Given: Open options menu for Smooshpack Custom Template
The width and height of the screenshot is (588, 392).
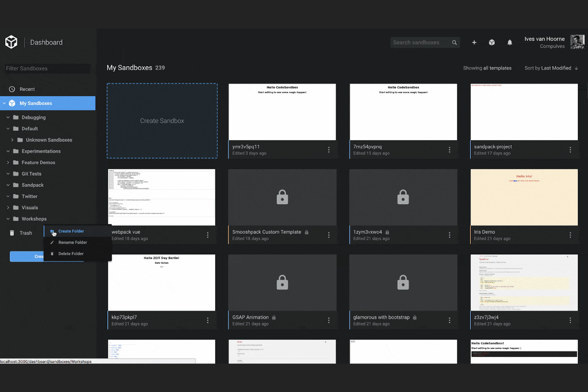Looking at the screenshot, I should tap(329, 235).
